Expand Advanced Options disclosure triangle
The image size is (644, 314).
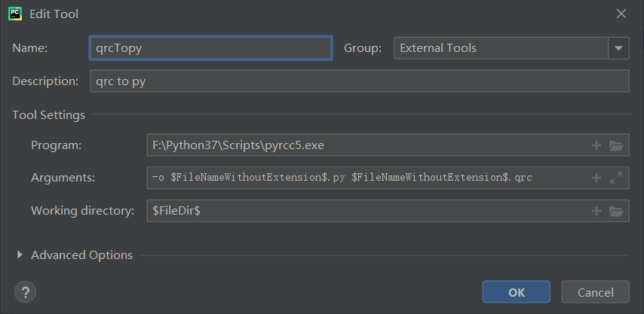(20, 255)
